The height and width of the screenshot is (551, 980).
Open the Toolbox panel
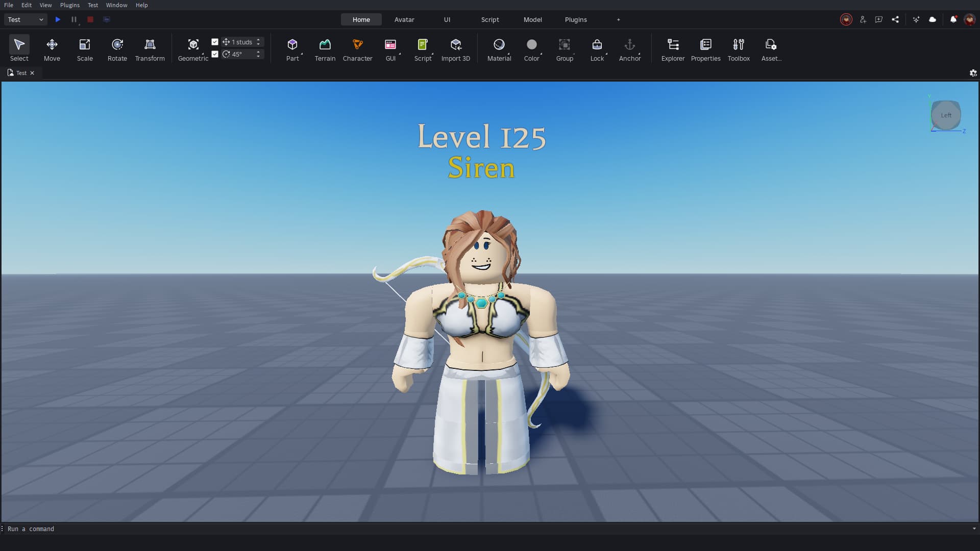point(738,49)
